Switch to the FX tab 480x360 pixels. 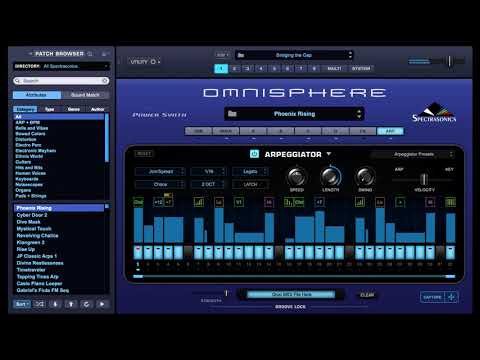coord(363,131)
